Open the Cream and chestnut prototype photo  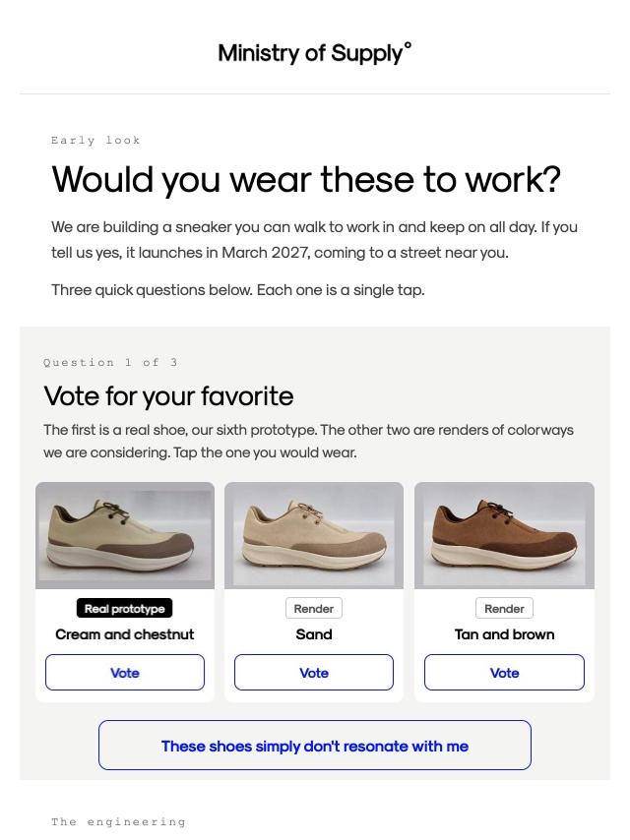coord(125,535)
